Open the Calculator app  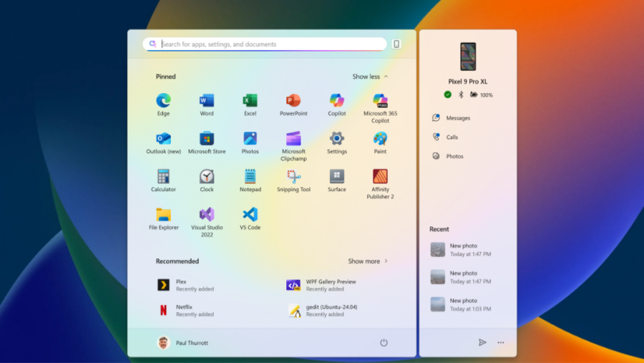point(163,180)
